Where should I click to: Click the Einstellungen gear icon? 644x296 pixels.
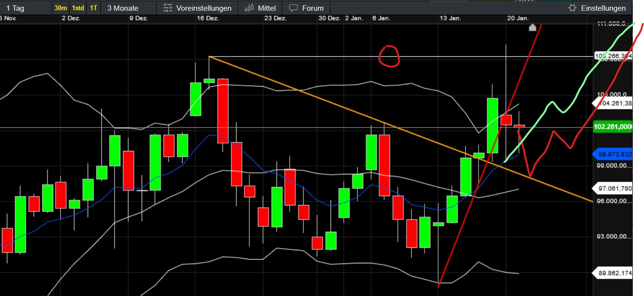click(x=572, y=8)
